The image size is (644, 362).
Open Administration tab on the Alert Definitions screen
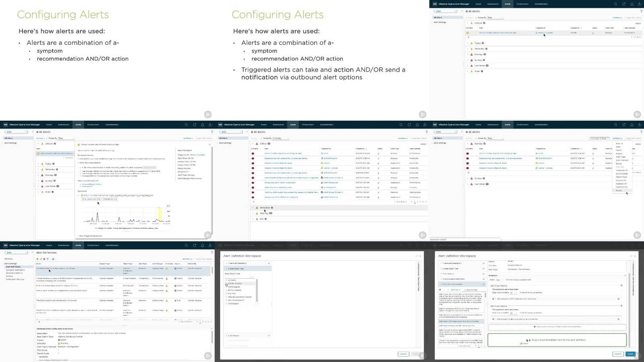click(112, 245)
